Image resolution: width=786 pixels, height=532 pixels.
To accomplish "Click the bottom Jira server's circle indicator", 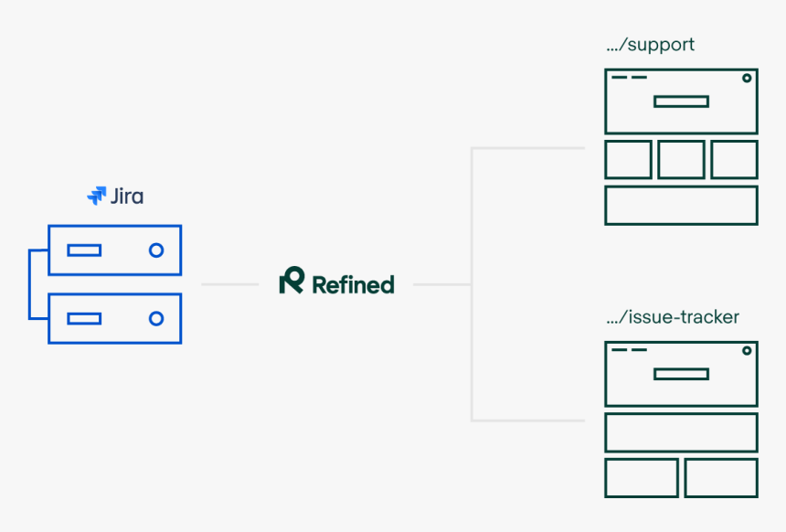I will coord(156,318).
